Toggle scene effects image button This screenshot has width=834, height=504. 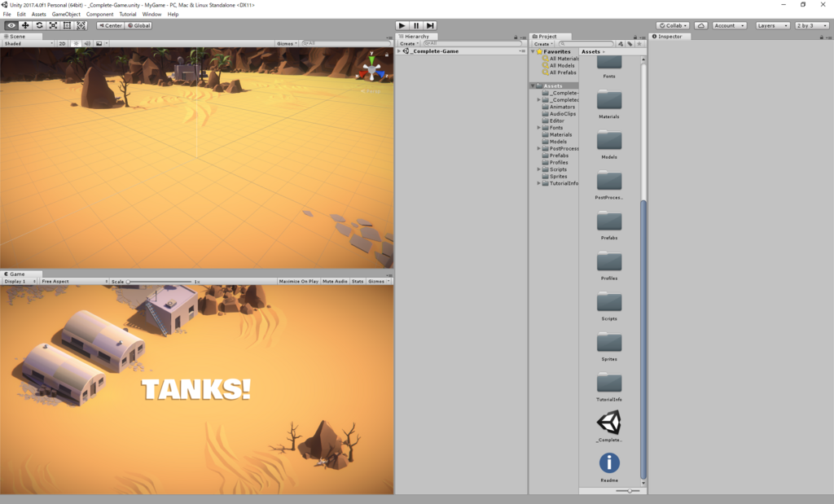[99, 44]
